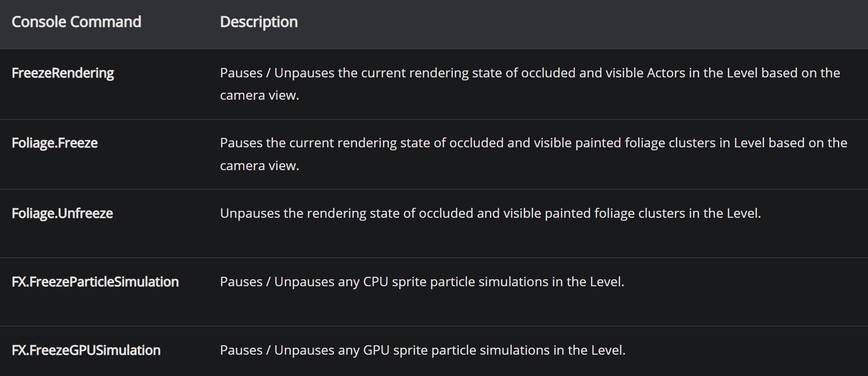Click 'camera view.' in the Foliage.Freeze row
868x376 pixels.
(260, 166)
